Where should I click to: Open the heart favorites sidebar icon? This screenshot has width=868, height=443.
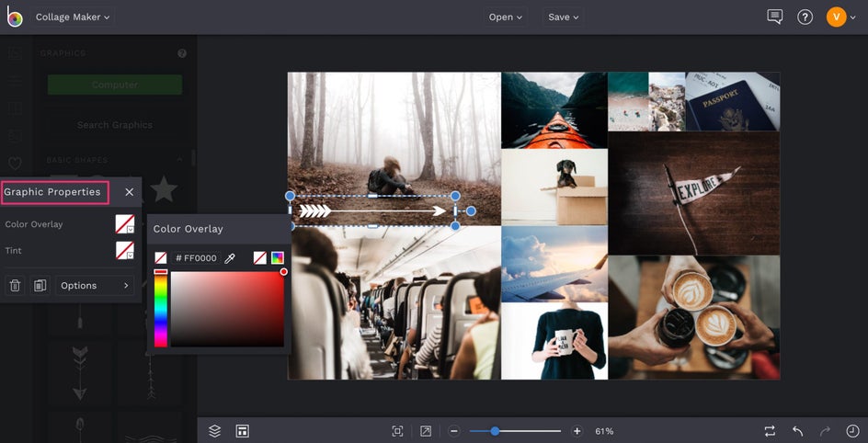point(15,164)
